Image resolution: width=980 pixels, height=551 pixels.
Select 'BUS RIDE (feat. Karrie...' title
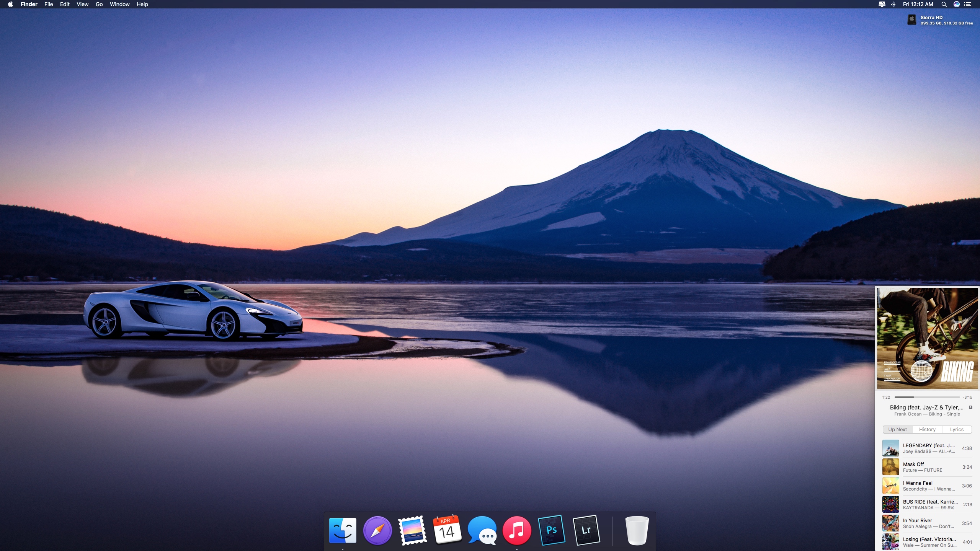[930, 502]
